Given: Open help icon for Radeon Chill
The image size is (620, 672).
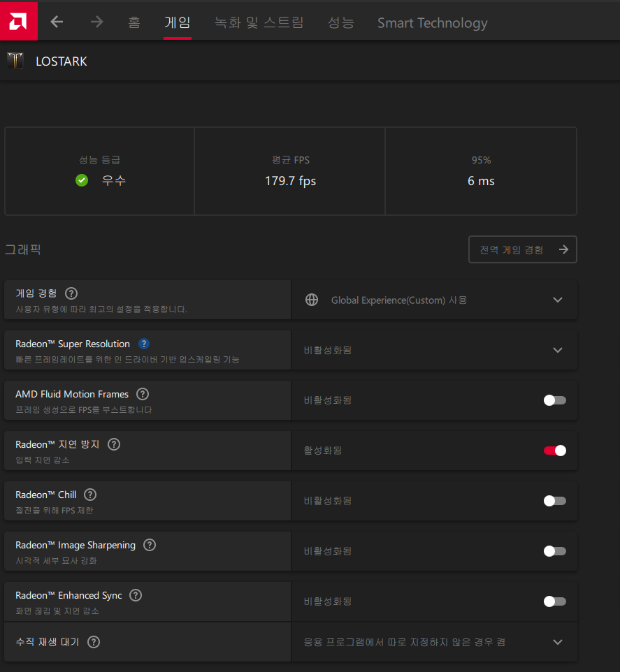Looking at the screenshot, I should pyautogui.click(x=90, y=495).
